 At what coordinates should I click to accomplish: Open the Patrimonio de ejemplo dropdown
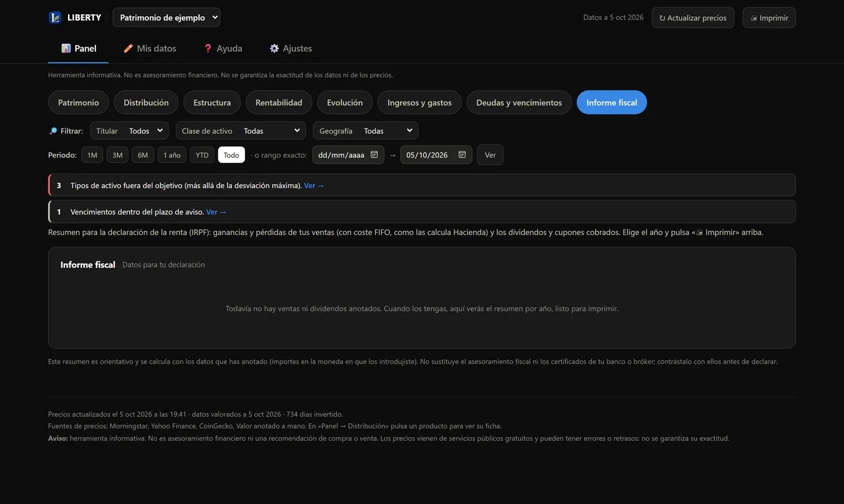(166, 17)
